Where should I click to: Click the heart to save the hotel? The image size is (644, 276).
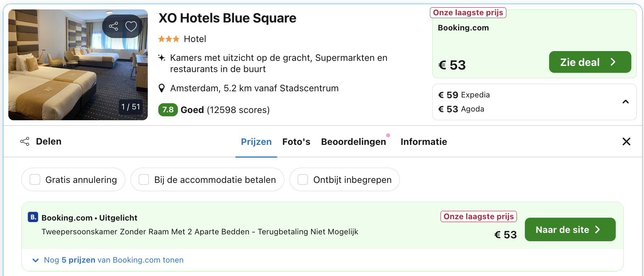tap(131, 26)
